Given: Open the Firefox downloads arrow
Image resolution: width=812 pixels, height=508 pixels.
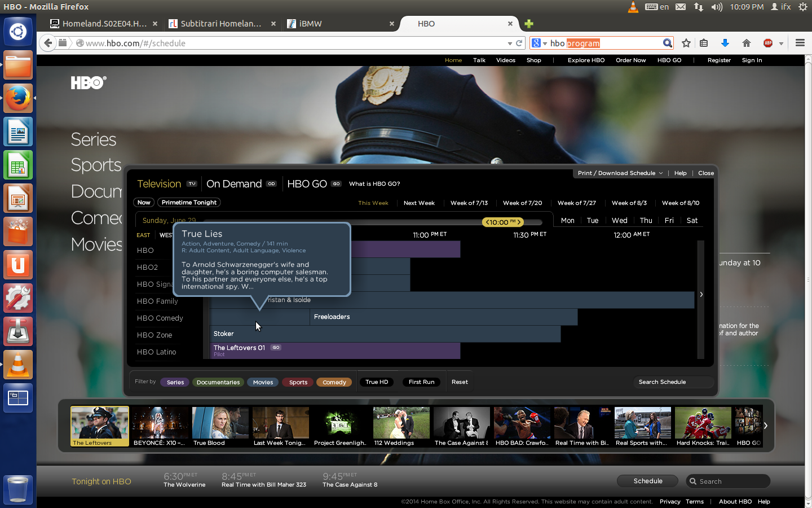Looking at the screenshot, I should point(725,43).
